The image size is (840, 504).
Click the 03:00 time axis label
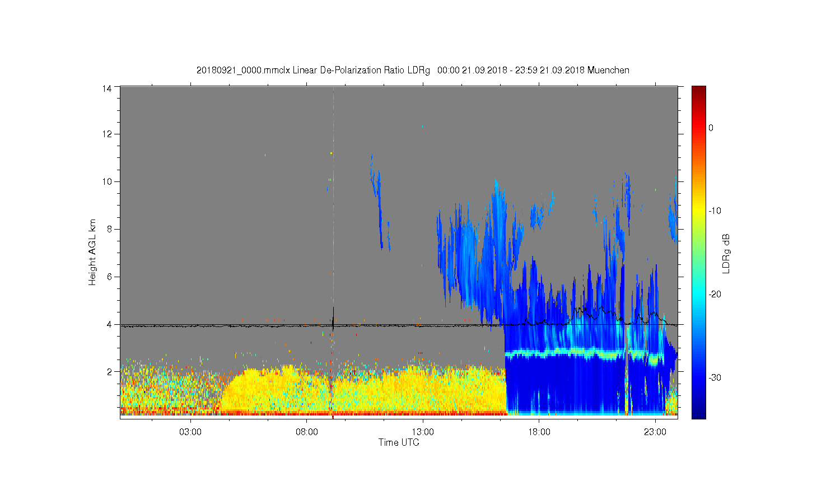(190, 432)
